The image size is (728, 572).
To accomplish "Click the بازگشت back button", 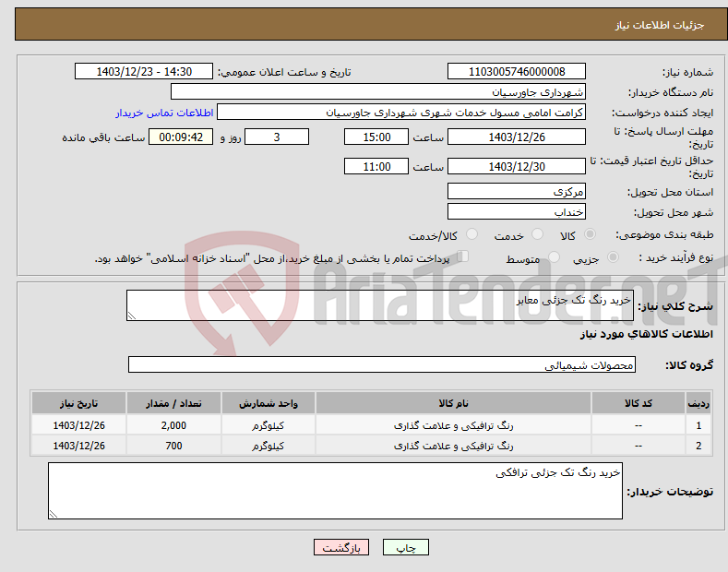I will 341,548.
